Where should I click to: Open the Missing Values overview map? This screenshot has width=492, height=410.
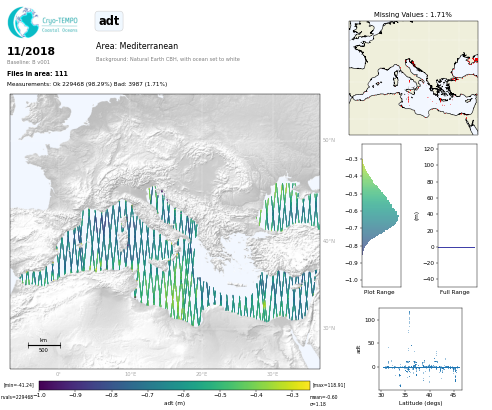[x=413, y=78]
